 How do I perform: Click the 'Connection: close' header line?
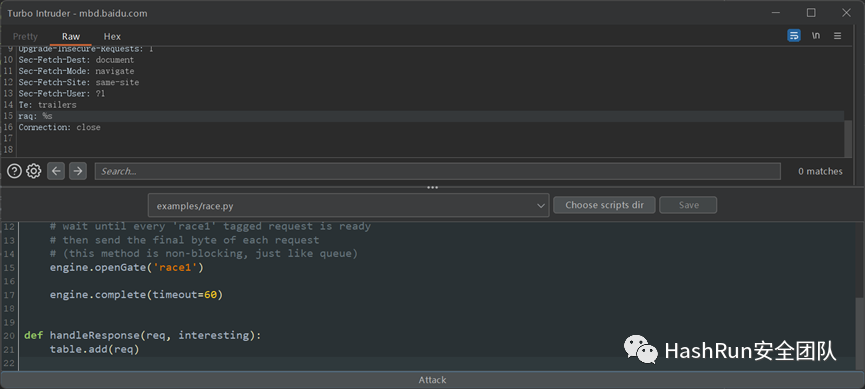tap(60, 127)
